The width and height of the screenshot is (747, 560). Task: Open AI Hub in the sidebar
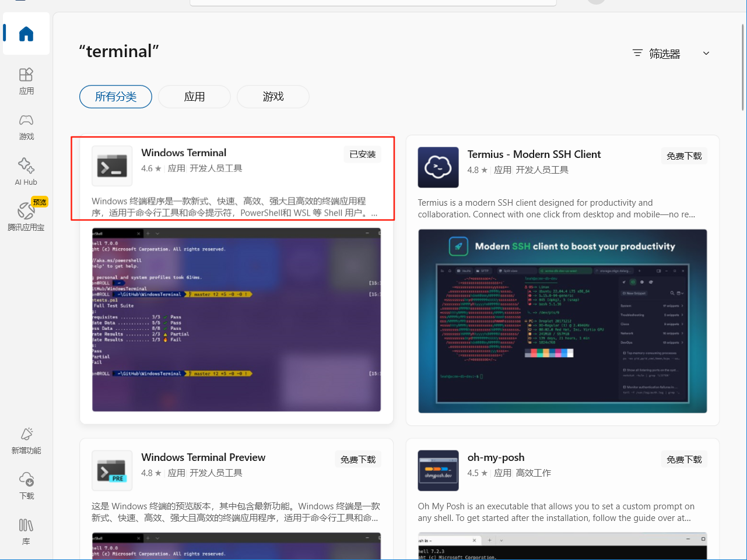coord(26,172)
